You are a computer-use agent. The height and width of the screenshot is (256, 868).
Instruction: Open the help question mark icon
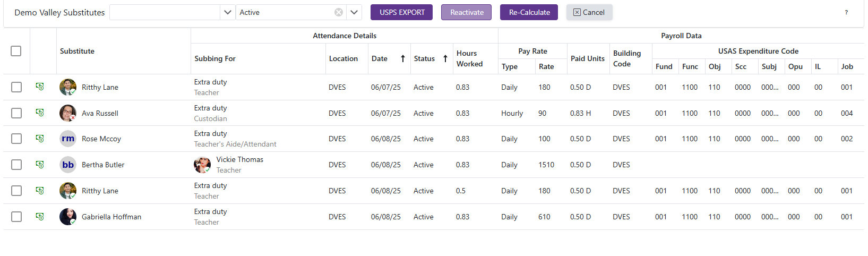[x=846, y=12]
